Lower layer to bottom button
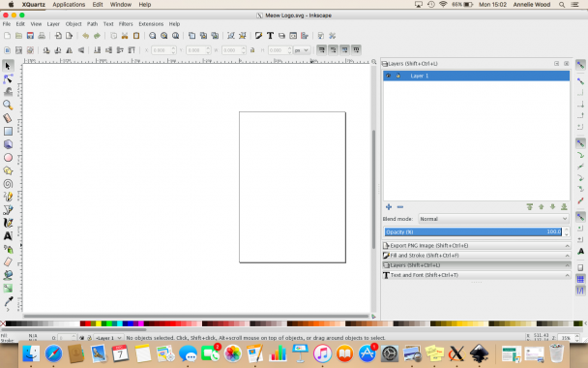Image resolution: width=588 pixels, height=368 pixels. [x=564, y=207]
